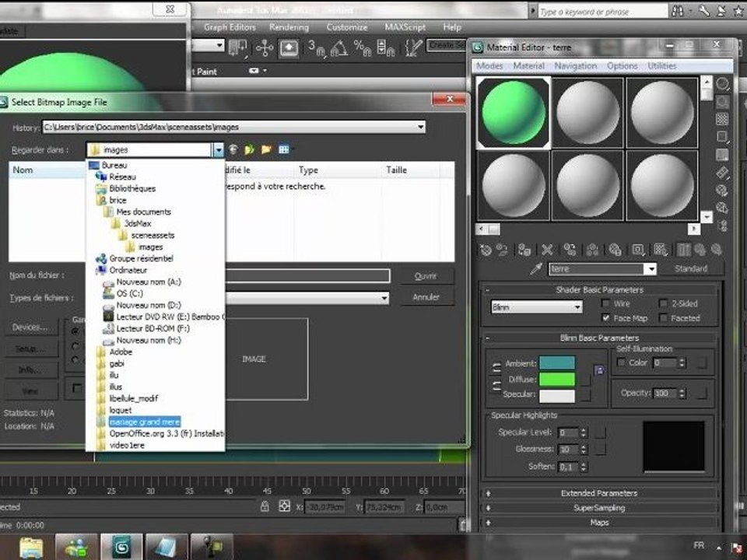Click Angle Snap toggle in main toolbar
This screenshot has height=560, width=747.
tap(338, 48)
